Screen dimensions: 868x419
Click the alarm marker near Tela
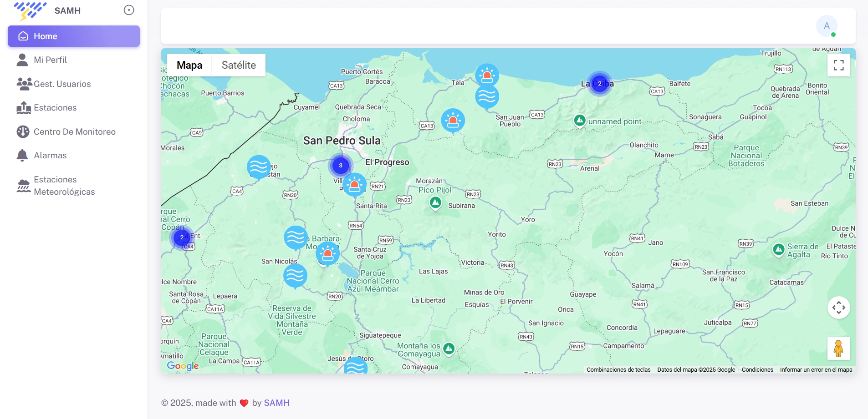click(487, 75)
